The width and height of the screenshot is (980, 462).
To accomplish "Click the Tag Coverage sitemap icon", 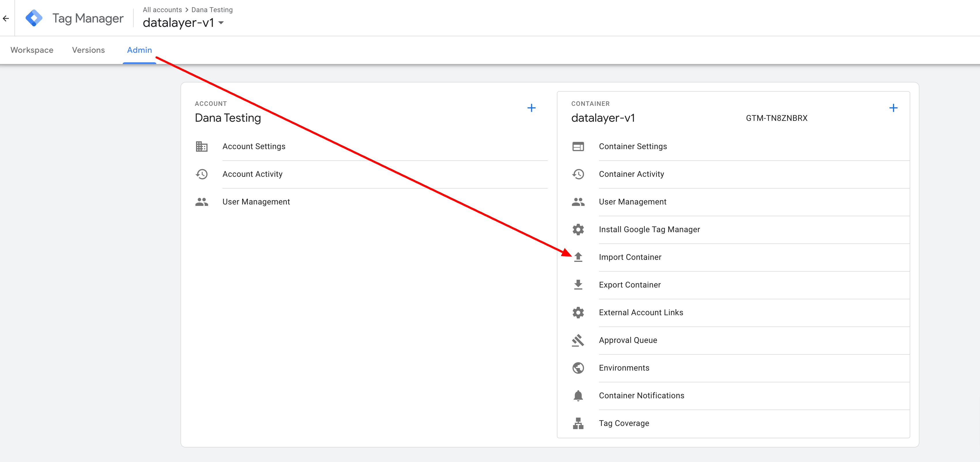I will 578,423.
